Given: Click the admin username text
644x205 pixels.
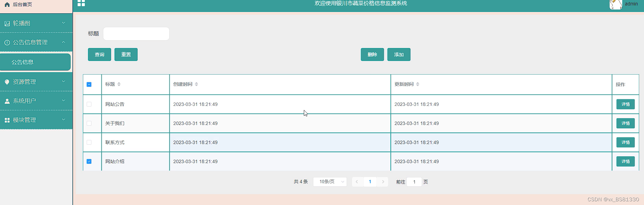Looking at the screenshot, I should click(631, 4).
